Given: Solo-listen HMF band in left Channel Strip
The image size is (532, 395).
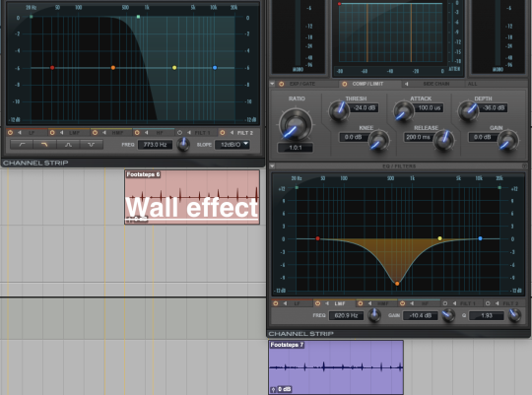Looking at the screenshot, I should [x=104, y=133].
